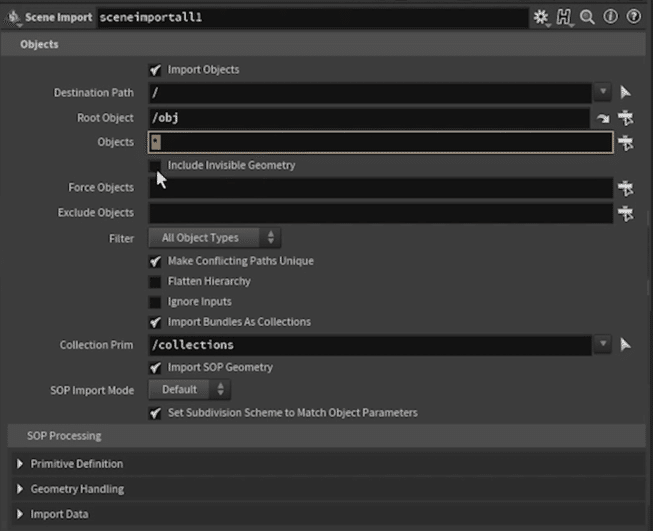
Task: Click the Root Object label
Action: [105, 118]
